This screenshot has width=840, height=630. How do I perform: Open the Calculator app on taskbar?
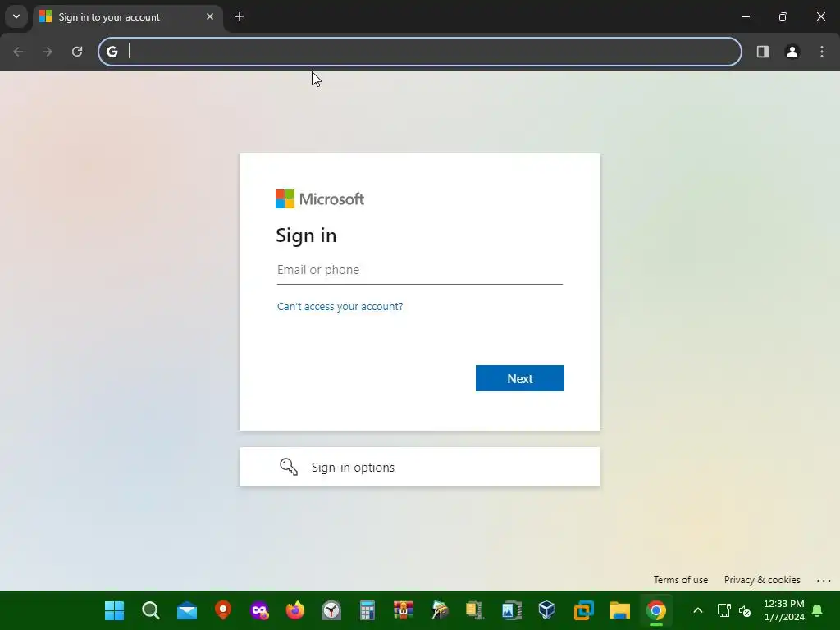[367, 610]
